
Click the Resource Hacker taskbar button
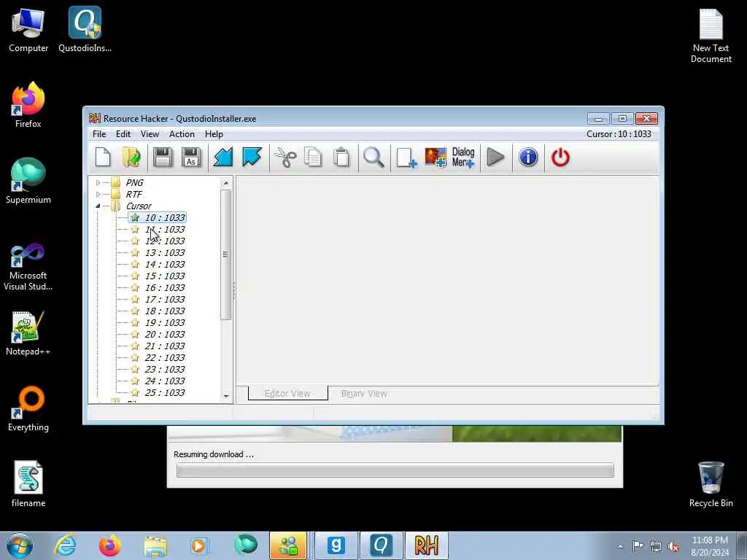click(426, 545)
